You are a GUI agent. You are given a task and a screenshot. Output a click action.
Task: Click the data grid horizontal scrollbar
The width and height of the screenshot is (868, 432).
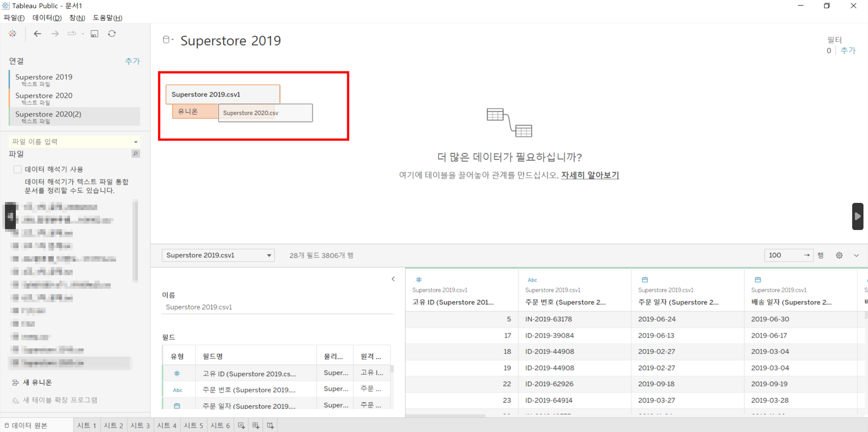coord(445,415)
